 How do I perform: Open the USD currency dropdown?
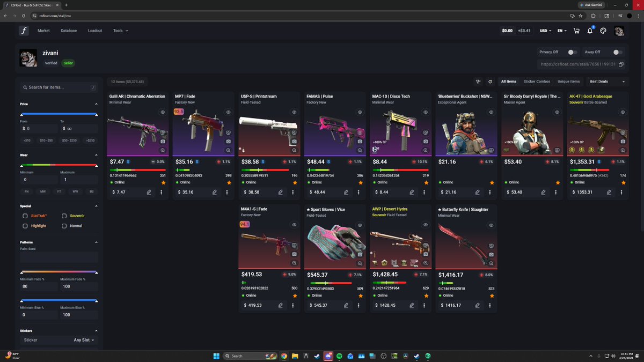545,31
